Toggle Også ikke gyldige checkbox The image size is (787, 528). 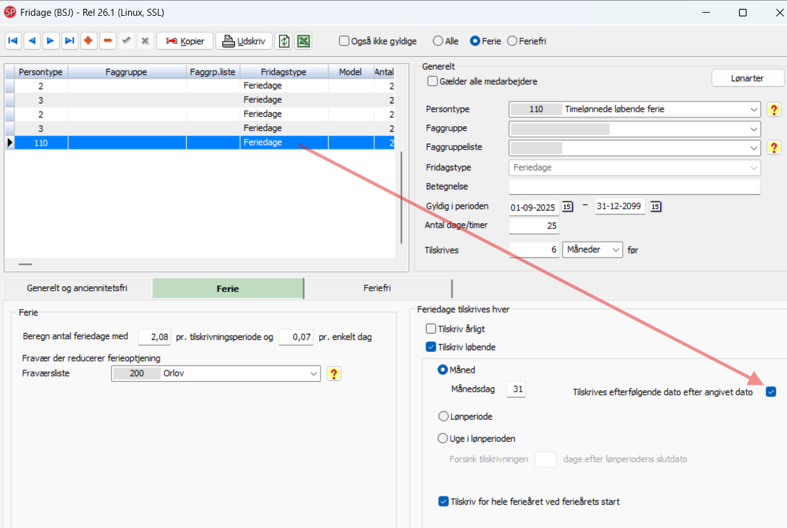click(344, 41)
